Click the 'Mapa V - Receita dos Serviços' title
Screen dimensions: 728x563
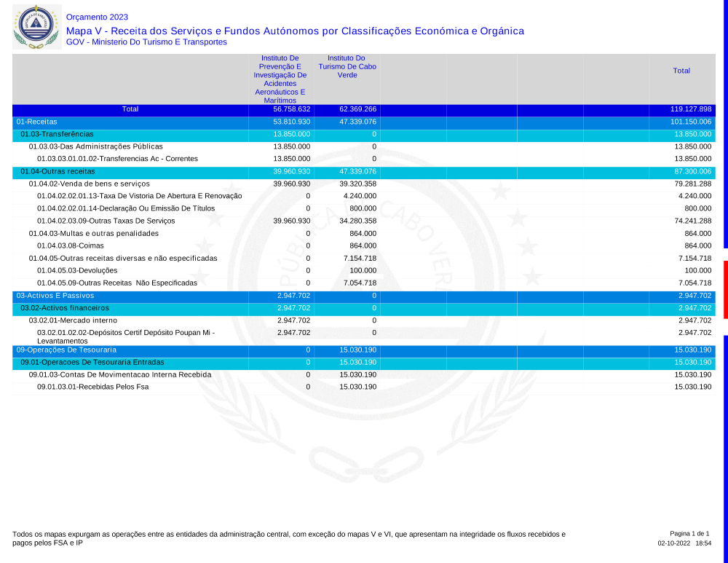[x=295, y=31]
